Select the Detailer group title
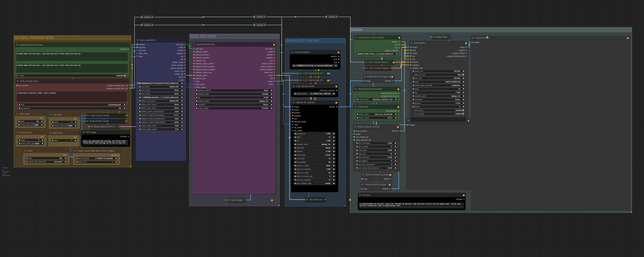Viewport: 644px width, 257px height. tap(357, 30)
